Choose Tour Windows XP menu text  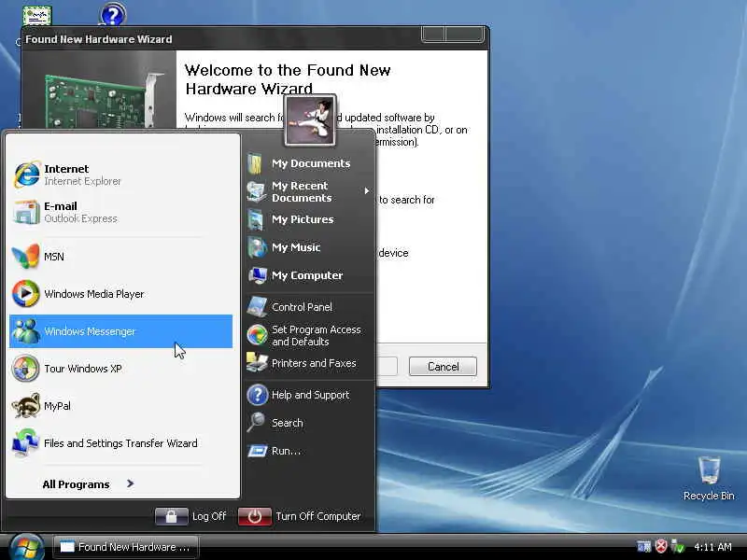click(83, 369)
